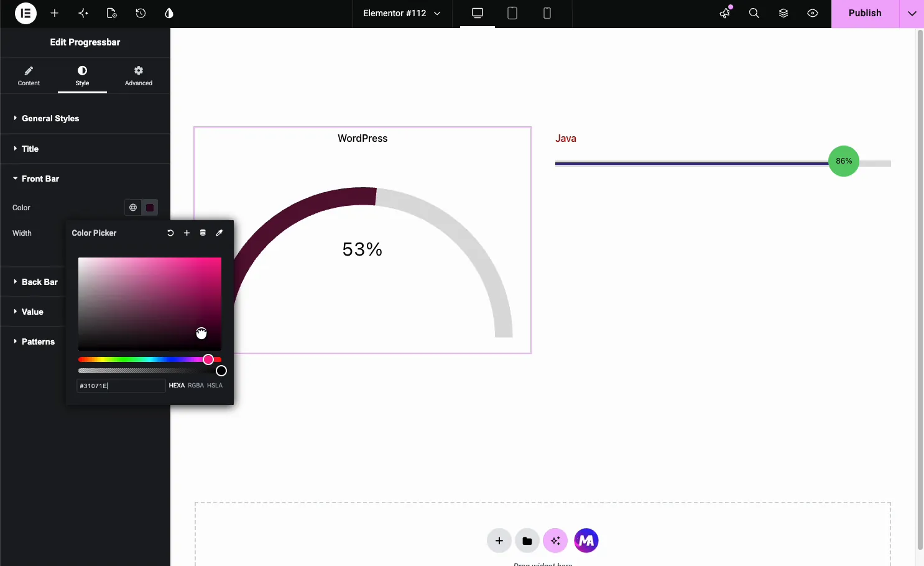The image size is (924, 566).
Task: Click the green 86% indicator circle
Action: coord(844,161)
